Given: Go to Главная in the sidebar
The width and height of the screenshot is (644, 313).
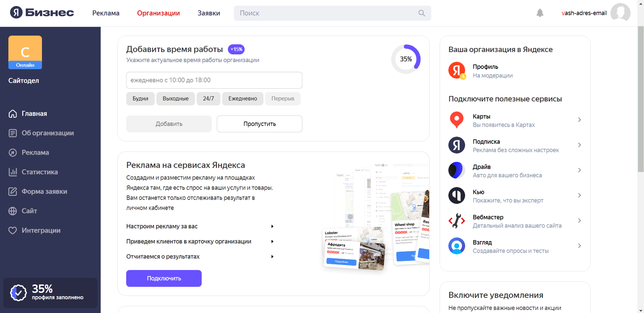Looking at the screenshot, I should [34, 114].
